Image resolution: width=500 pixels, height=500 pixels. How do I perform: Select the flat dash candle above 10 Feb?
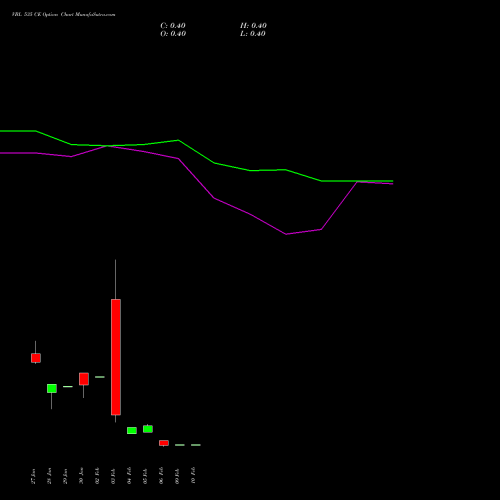(196, 445)
